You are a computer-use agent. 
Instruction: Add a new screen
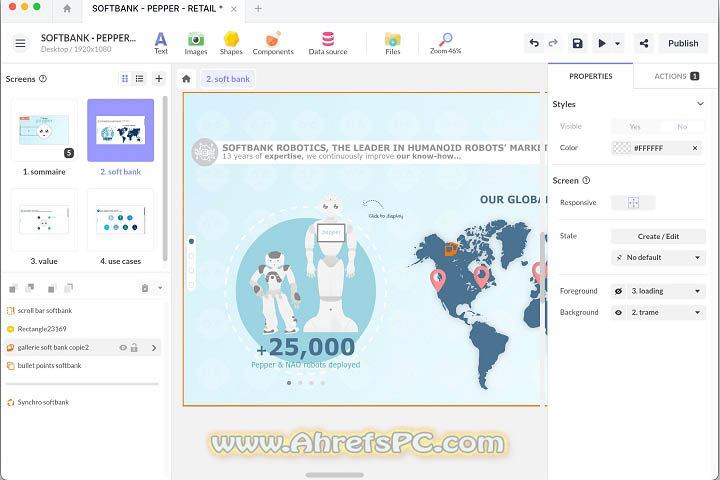coord(159,79)
